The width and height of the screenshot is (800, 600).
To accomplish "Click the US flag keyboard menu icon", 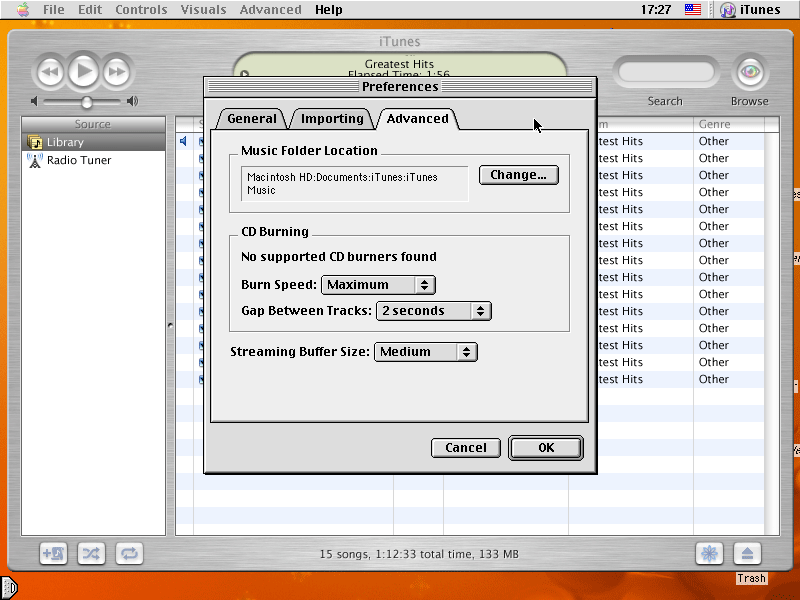I will pos(692,9).
